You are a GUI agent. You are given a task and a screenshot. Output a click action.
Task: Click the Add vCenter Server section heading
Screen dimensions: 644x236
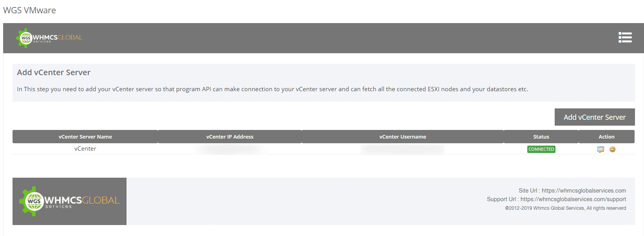54,72
